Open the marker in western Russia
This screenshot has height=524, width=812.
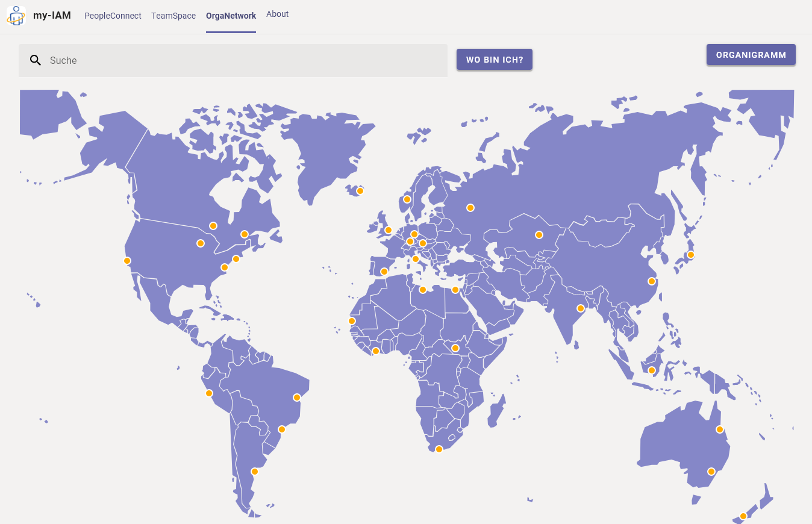[470, 208]
